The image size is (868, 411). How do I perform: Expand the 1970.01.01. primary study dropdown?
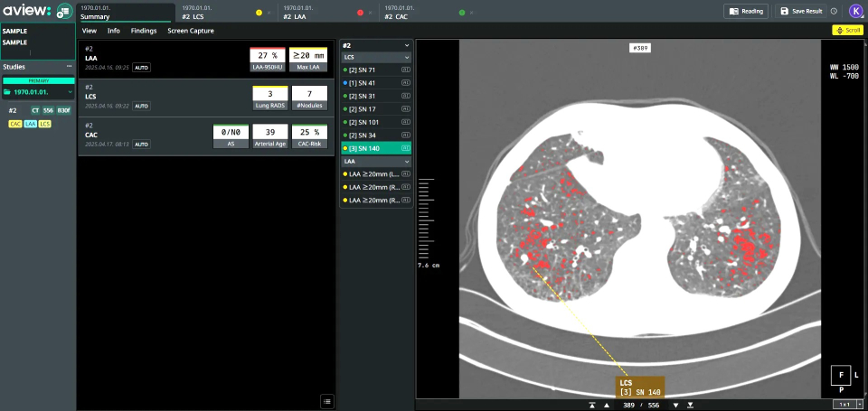[70, 92]
